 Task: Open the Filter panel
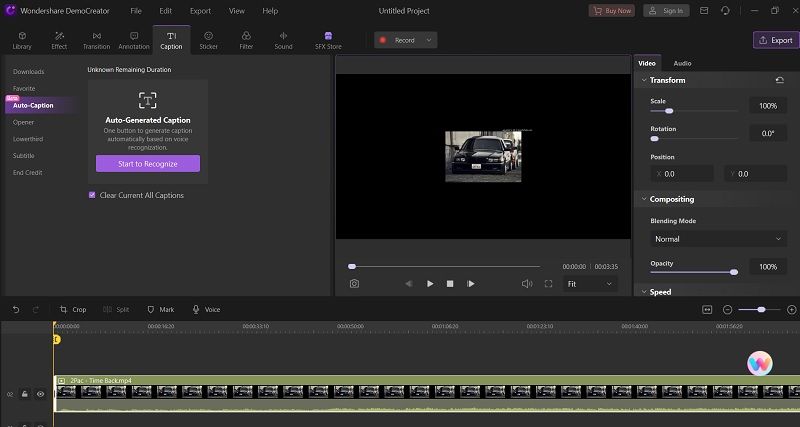coord(246,40)
